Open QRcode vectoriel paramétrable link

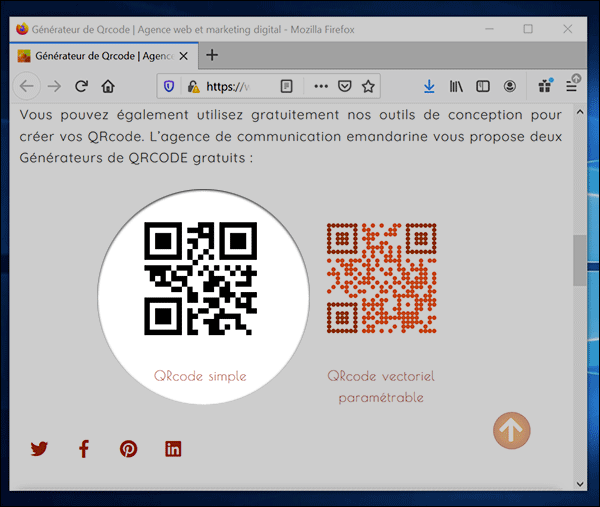pyautogui.click(x=381, y=386)
